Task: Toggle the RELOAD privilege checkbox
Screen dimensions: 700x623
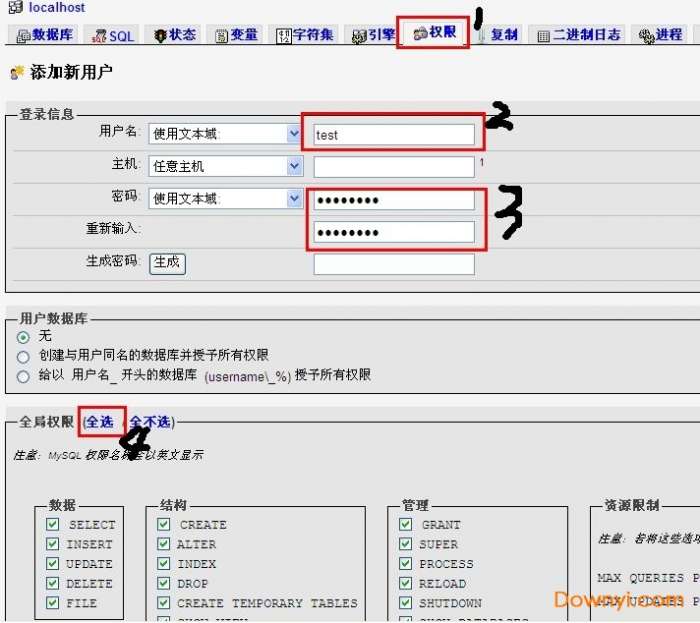Action: pyautogui.click(x=406, y=583)
